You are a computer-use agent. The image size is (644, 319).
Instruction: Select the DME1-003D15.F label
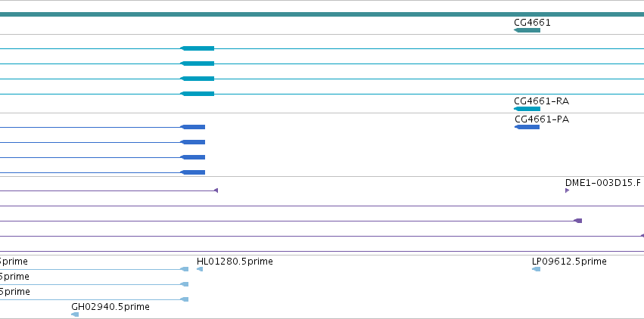pos(602,182)
